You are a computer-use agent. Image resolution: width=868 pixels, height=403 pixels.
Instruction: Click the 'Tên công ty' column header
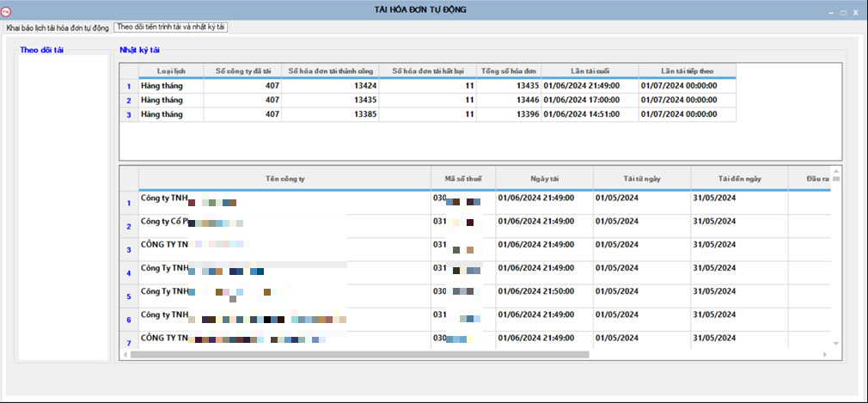pyautogui.click(x=284, y=178)
